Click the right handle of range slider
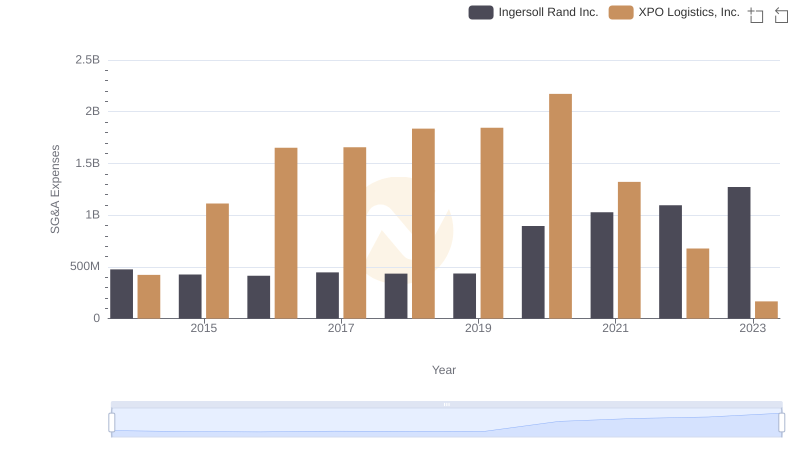 click(x=781, y=422)
